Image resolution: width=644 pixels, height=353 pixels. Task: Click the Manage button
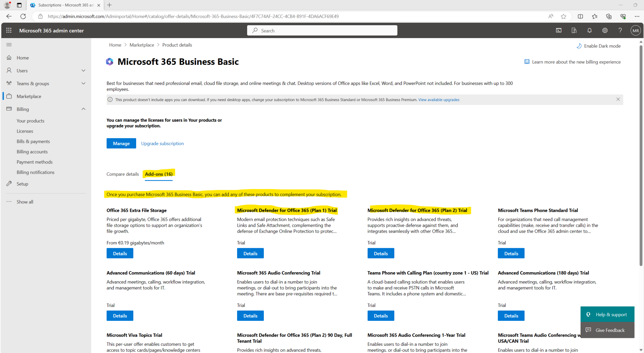121,143
